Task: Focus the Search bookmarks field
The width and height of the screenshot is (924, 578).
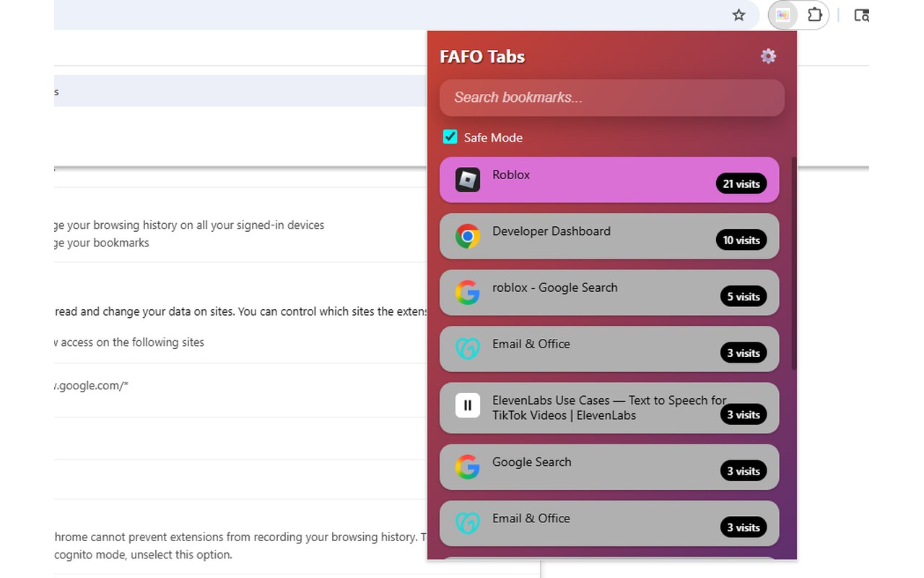Action: click(x=611, y=98)
